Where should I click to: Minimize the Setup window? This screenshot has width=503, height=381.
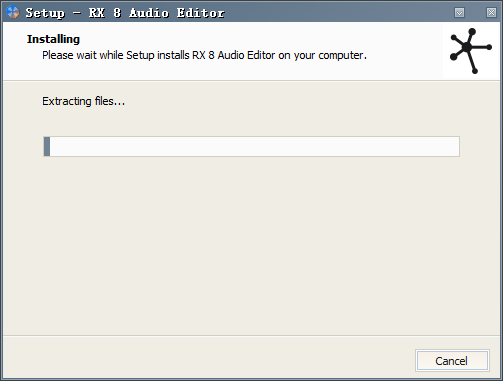pyautogui.click(x=459, y=13)
